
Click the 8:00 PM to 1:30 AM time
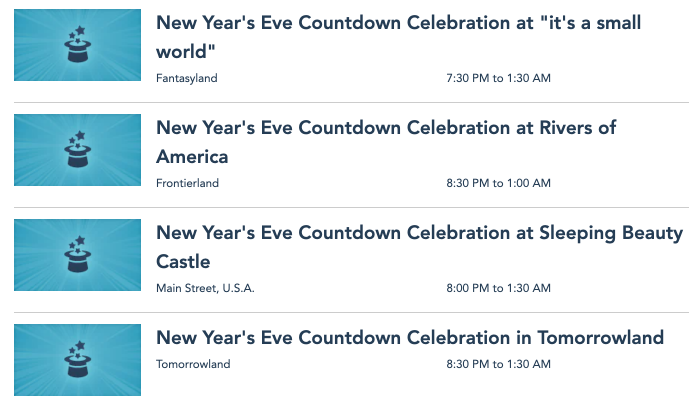(498, 288)
